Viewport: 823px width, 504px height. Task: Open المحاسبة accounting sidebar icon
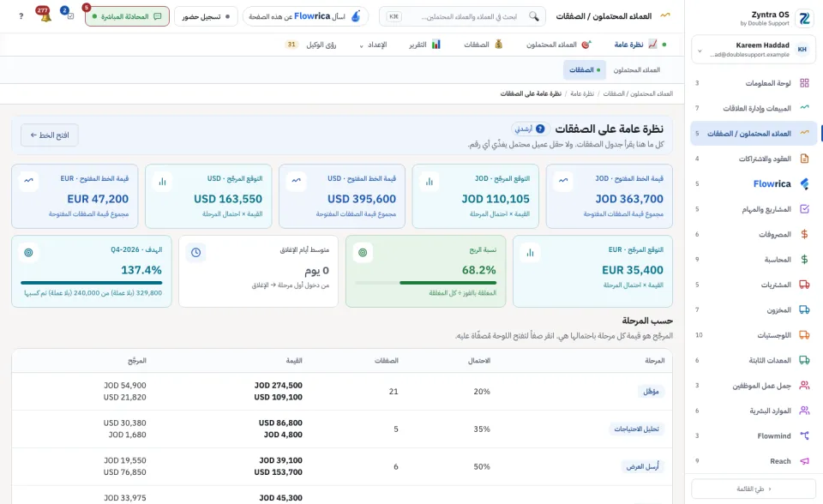click(x=804, y=260)
